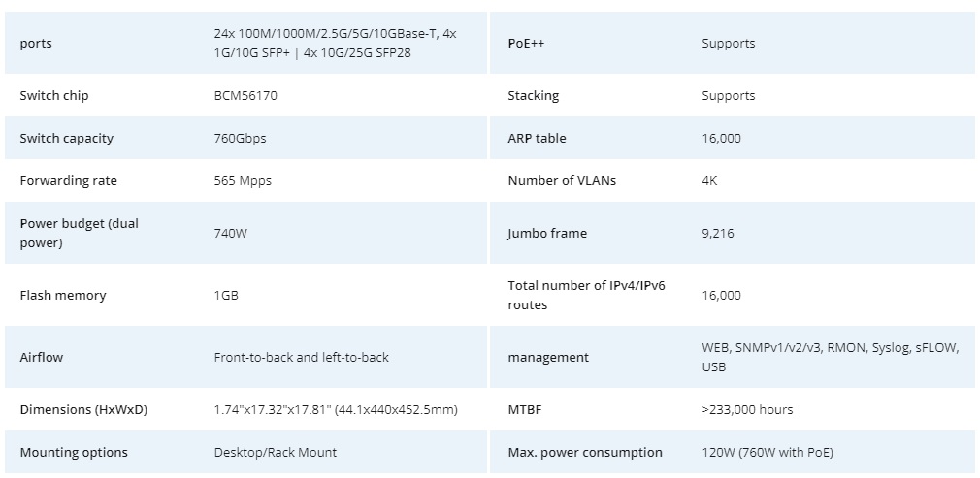Select the 'Switch capacity' label

coord(66,139)
